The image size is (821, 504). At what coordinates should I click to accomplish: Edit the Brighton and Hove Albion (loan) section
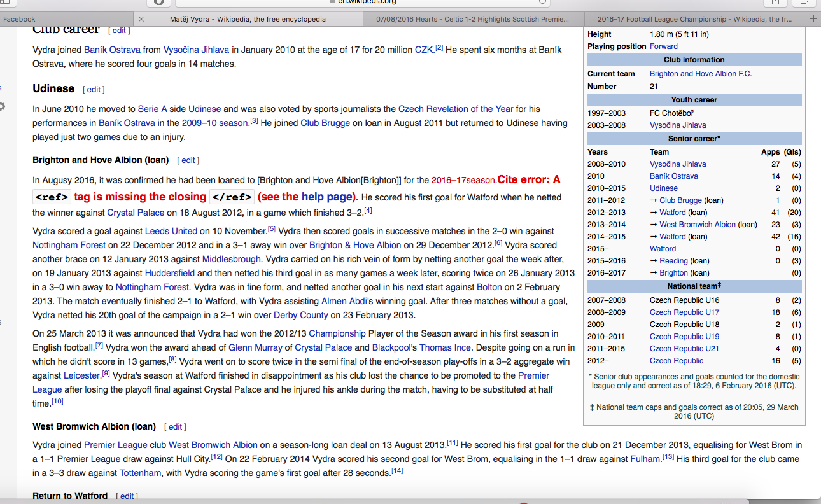click(x=188, y=160)
